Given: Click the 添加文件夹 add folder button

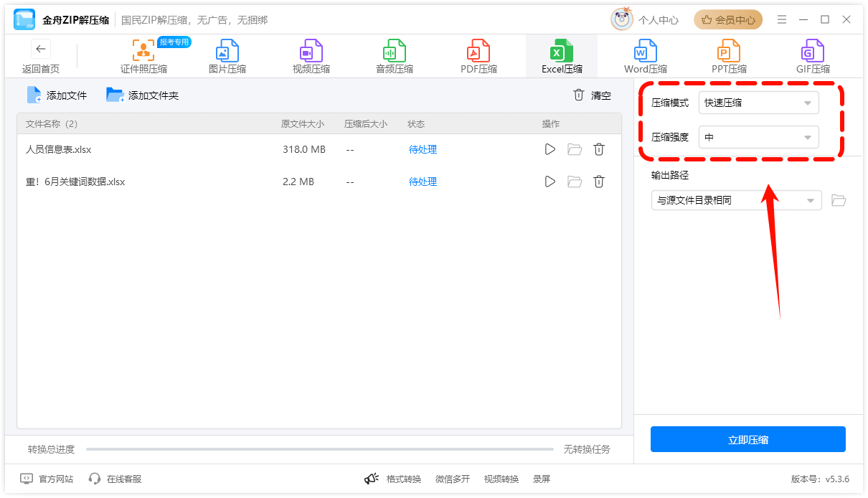Looking at the screenshot, I should (x=142, y=95).
